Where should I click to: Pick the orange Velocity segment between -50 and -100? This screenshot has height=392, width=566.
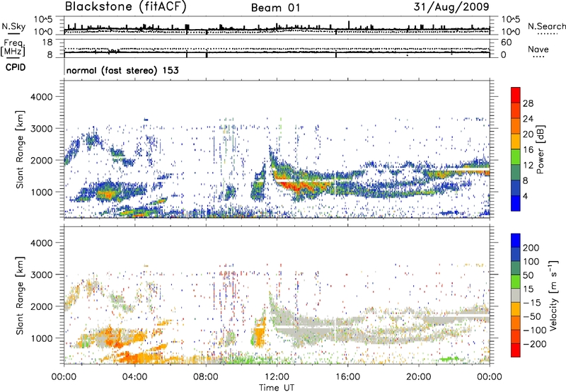point(516,323)
